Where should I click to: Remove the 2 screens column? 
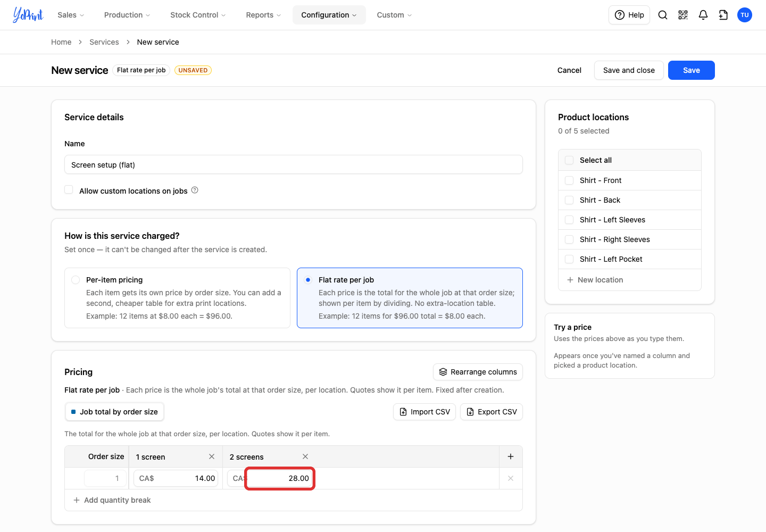(x=305, y=456)
